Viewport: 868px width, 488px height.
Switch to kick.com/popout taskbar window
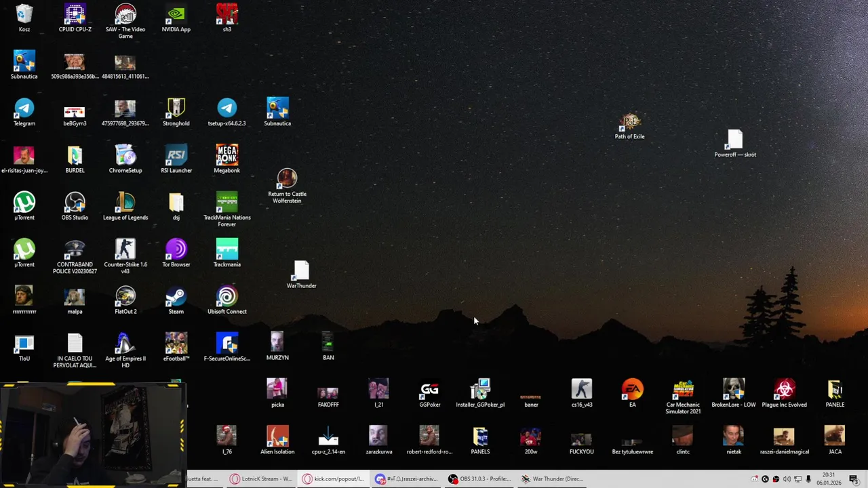pyautogui.click(x=334, y=479)
